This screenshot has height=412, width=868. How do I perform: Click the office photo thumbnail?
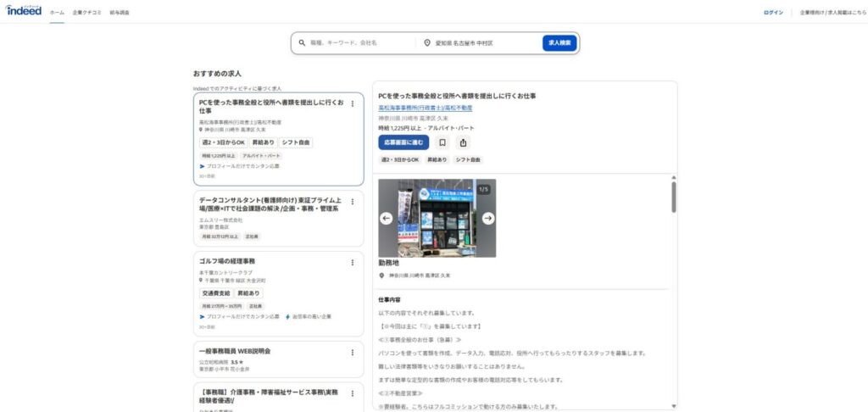pyautogui.click(x=437, y=218)
